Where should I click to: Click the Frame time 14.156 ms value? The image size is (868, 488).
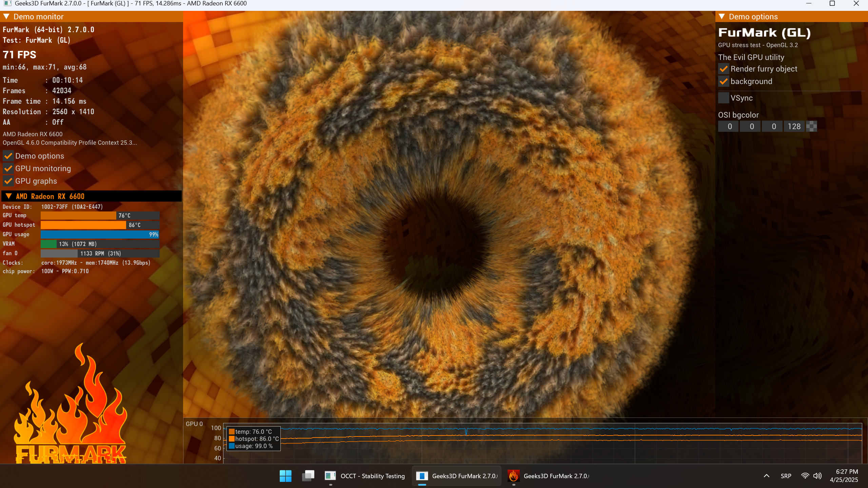[x=69, y=101]
